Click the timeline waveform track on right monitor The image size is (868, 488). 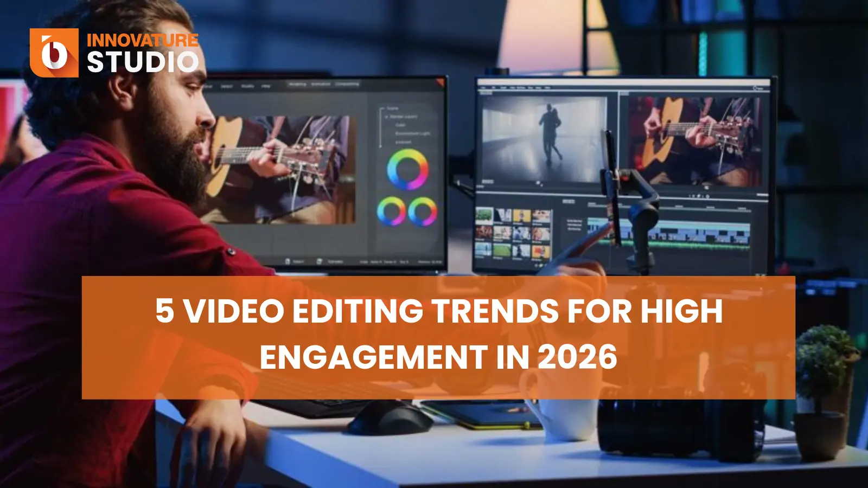coord(669,233)
